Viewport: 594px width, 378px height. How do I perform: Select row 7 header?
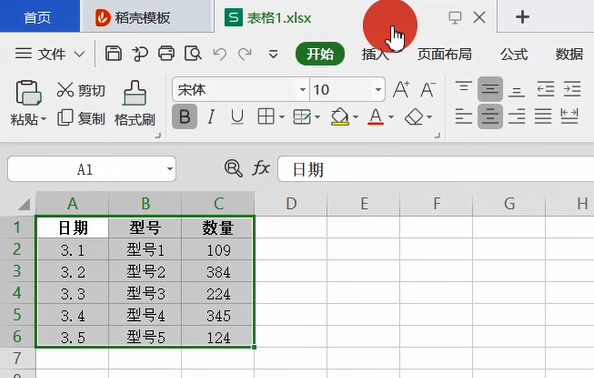(17, 358)
